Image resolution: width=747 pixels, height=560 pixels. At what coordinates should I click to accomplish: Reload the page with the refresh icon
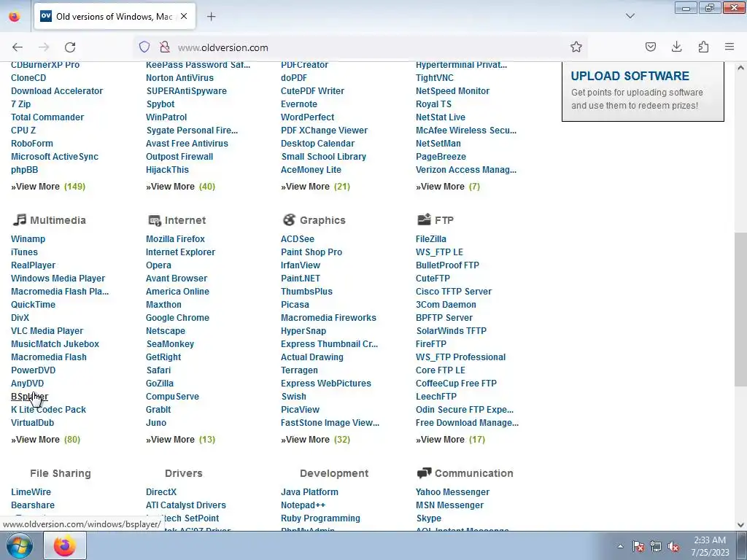click(x=70, y=47)
